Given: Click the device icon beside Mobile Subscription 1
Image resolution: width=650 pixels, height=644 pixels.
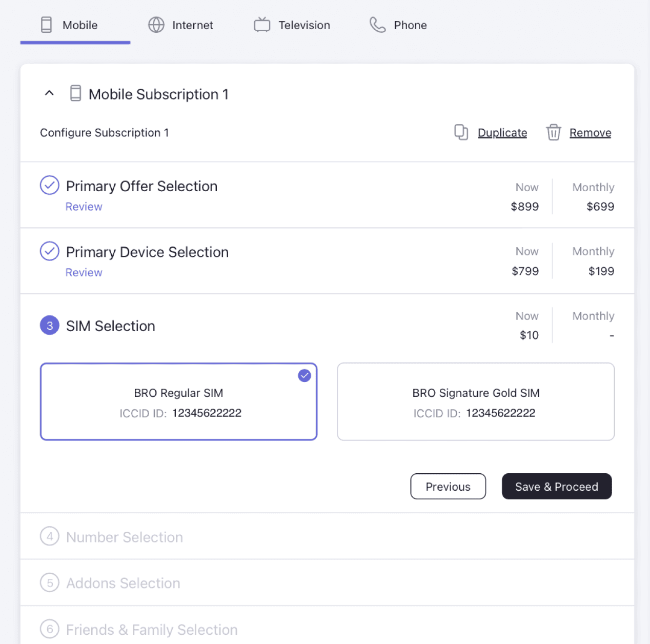Looking at the screenshot, I should point(75,93).
